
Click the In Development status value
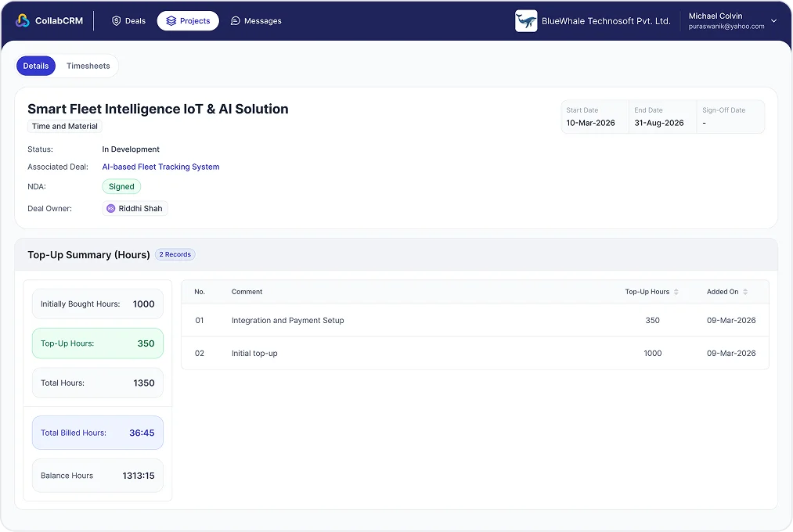pyautogui.click(x=131, y=149)
